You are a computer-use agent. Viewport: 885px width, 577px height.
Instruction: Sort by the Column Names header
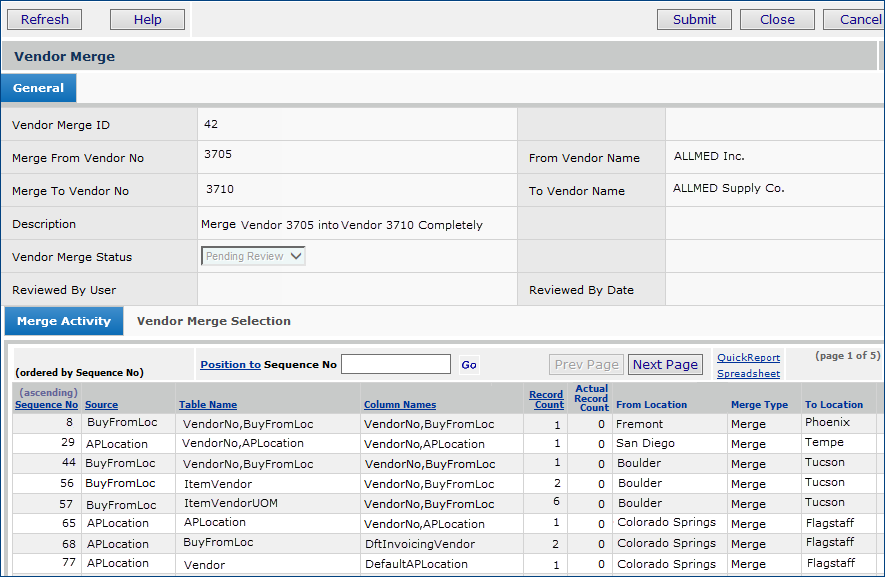tap(400, 405)
